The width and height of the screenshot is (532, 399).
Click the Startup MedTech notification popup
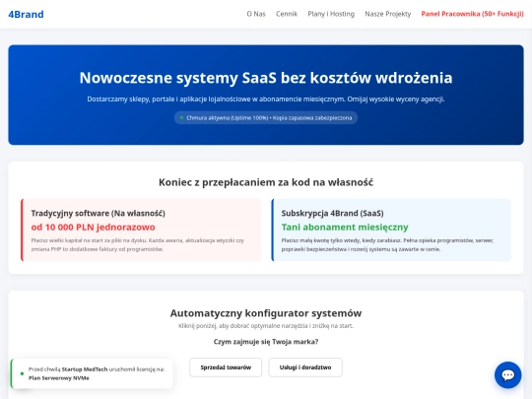click(92, 373)
